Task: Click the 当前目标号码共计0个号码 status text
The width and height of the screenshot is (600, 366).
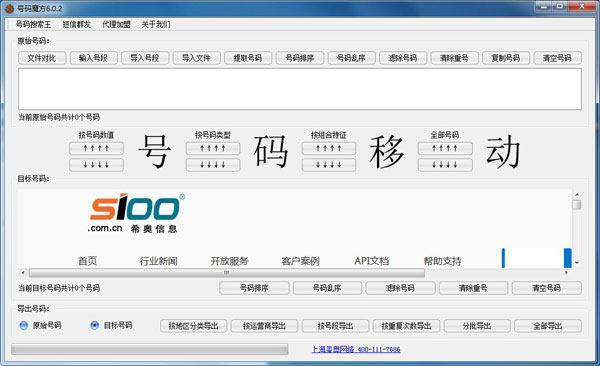Action: pyautogui.click(x=59, y=288)
